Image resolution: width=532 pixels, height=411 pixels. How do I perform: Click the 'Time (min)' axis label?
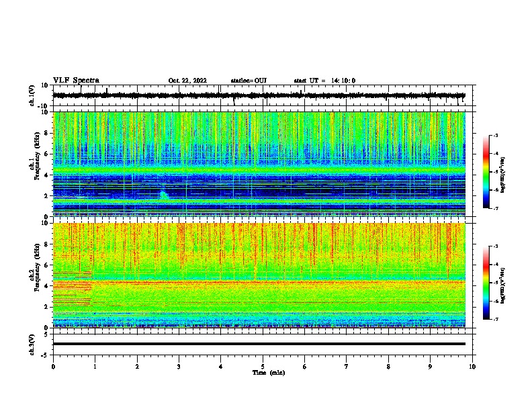269,373
